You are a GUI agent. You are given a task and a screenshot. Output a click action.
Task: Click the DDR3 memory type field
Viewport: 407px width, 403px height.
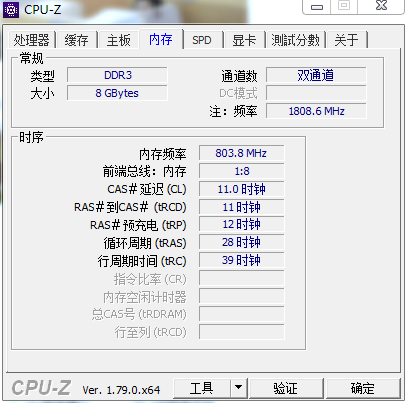pyautogui.click(x=117, y=75)
